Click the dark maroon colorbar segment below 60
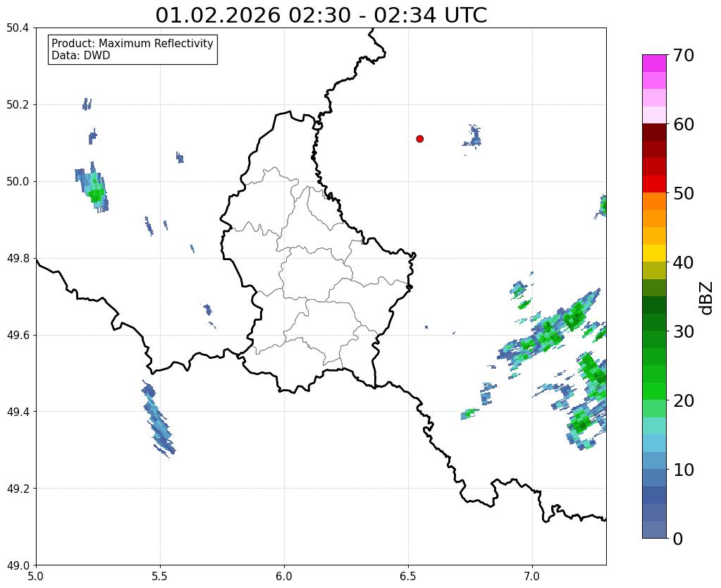Viewport: 721px width, 588px height. pyautogui.click(x=654, y=133)
